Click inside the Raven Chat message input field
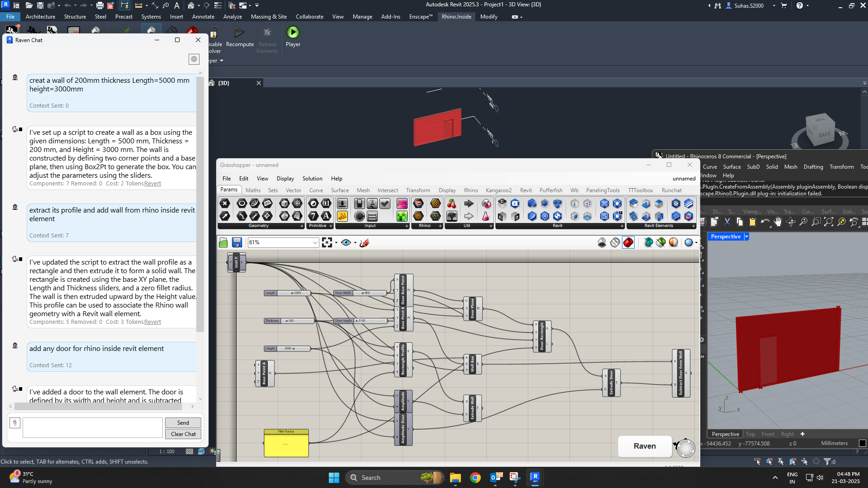Viewport: 868px width, 488px height. [x=92, y=427]
